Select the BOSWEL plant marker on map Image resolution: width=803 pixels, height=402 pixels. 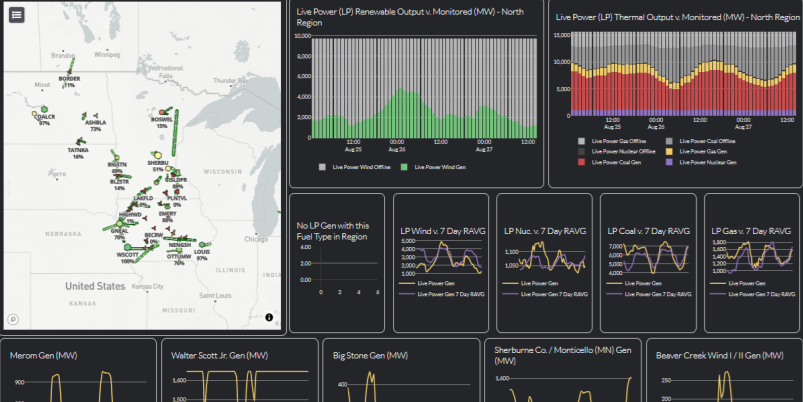point(162,112)
